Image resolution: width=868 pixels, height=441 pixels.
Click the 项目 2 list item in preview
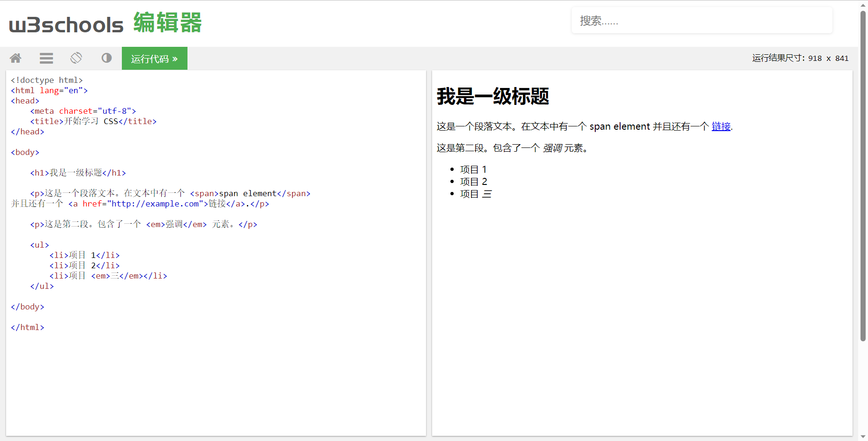coord(474,182)
